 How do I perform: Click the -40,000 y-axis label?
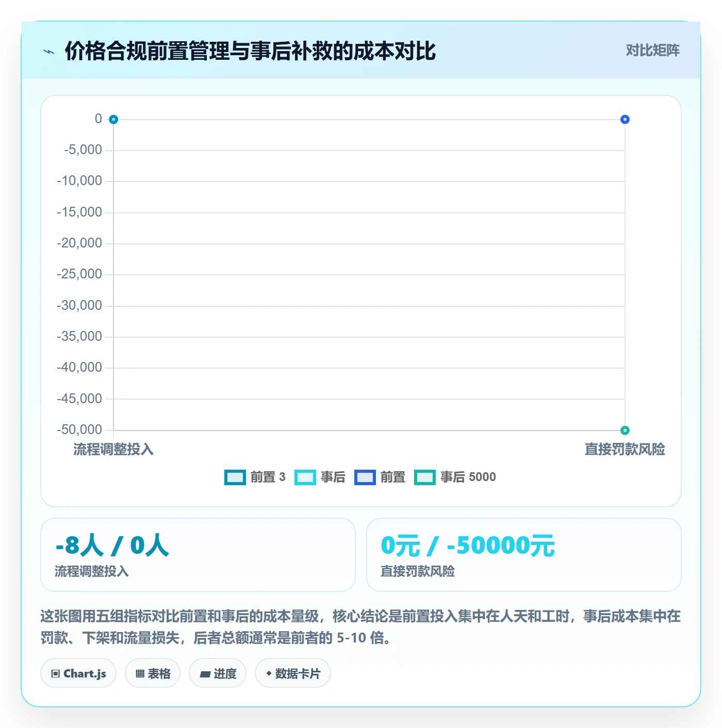(79, 367)
